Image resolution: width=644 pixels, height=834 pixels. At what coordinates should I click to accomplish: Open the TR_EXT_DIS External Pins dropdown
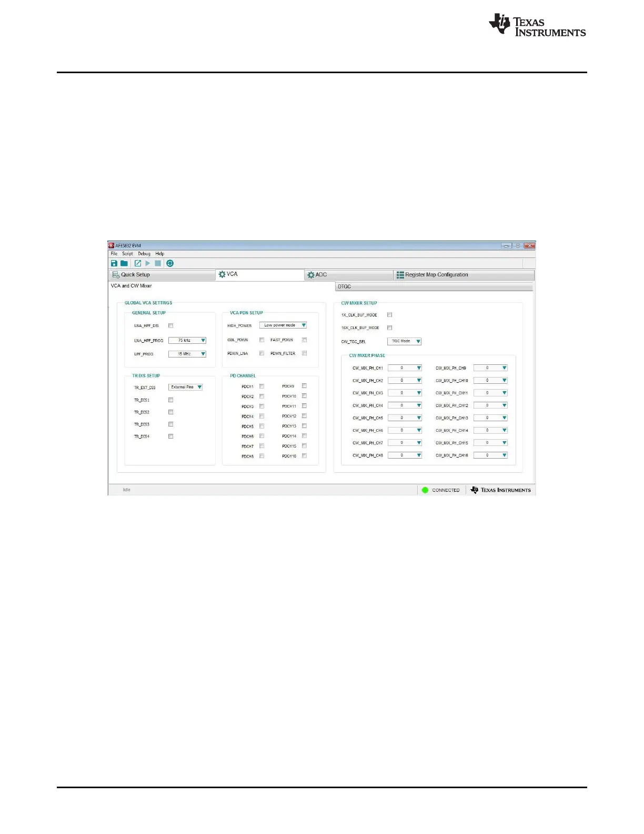coord(186,387)
